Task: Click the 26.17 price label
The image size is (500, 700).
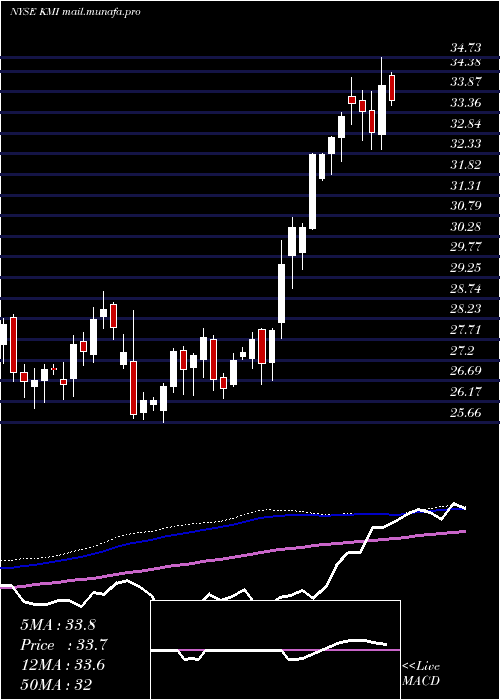Action: (466, 392)
